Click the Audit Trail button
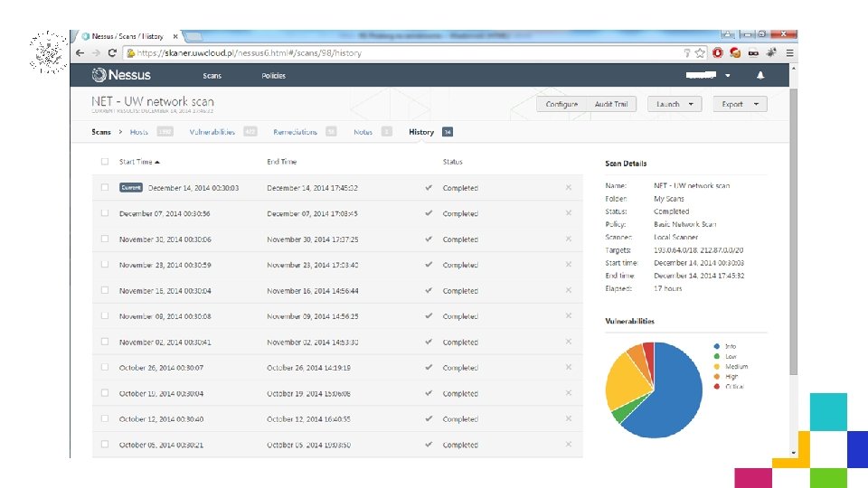 (611, 104)
